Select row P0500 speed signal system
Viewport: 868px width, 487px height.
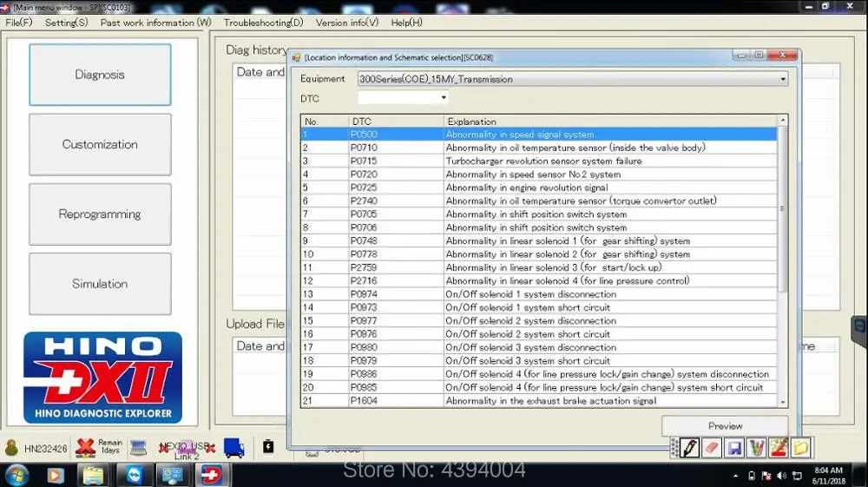point(539,135)
